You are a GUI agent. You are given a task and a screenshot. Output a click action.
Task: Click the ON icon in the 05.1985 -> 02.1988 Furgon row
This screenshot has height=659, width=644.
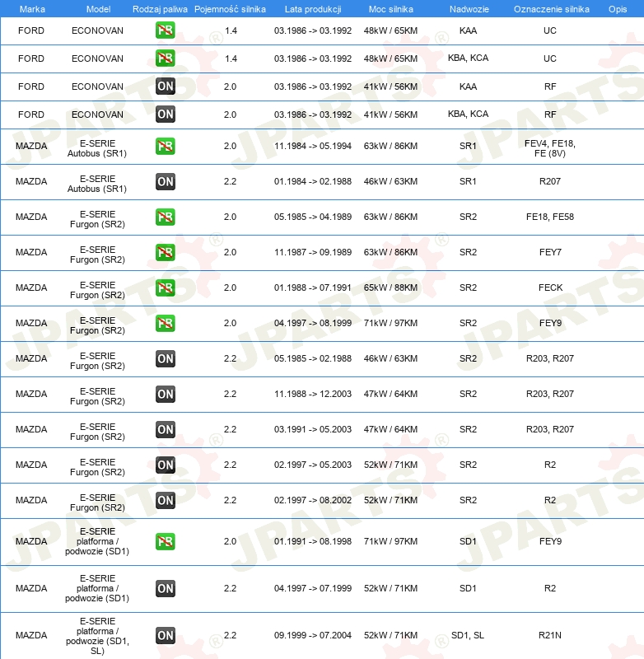165,358
